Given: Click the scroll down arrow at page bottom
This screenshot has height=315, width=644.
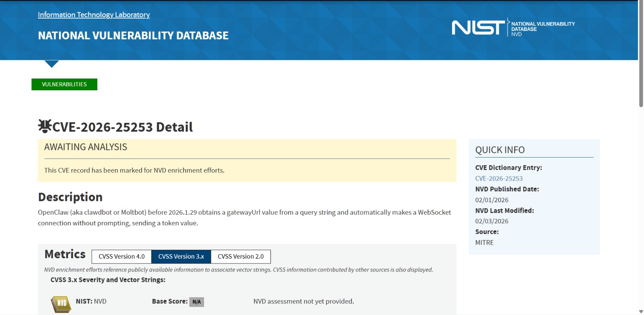Looking at the screenshot, I should click(x=641, y=311).
